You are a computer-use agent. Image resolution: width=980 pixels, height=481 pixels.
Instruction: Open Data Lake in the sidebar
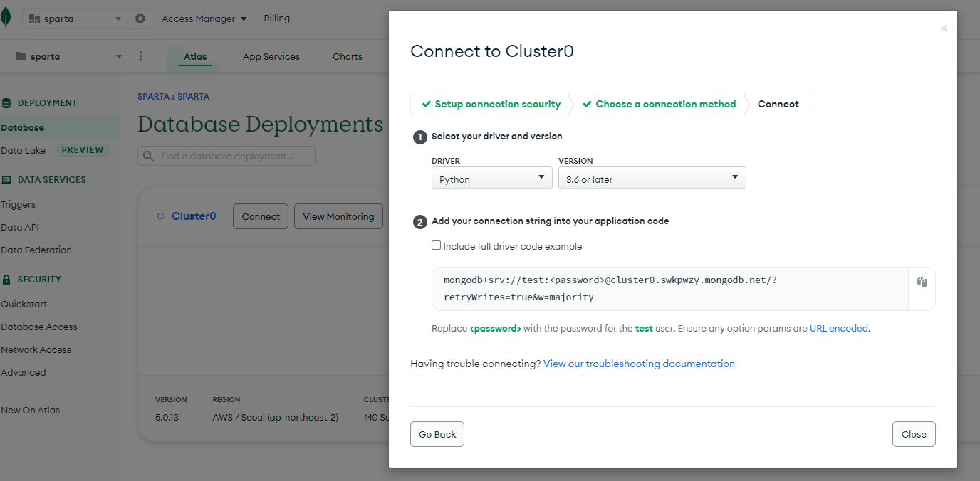(x=23, y=150)
